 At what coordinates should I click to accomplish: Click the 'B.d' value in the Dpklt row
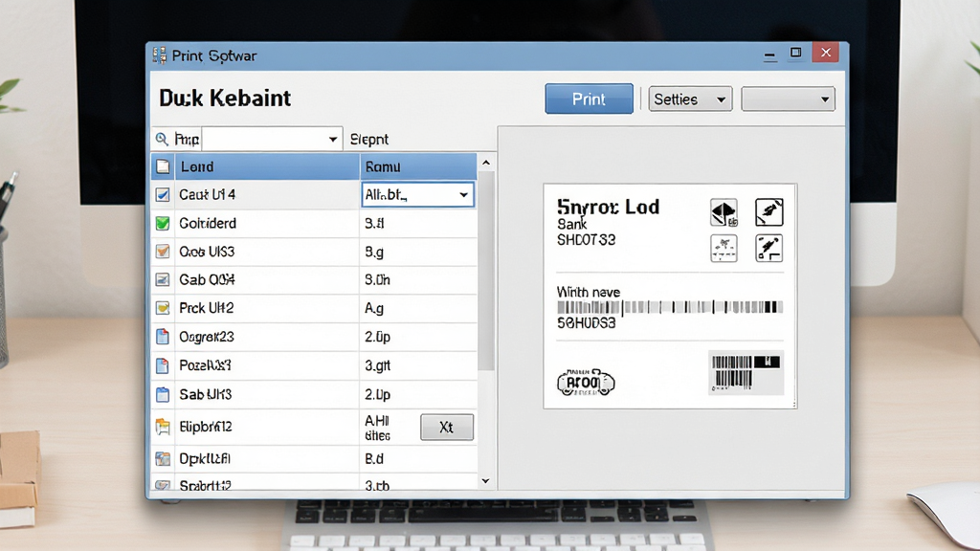click(374, 459)
